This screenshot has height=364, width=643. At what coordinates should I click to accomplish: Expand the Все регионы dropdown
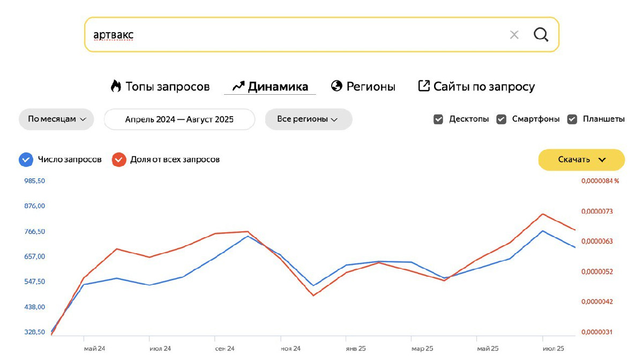point(308,119)
